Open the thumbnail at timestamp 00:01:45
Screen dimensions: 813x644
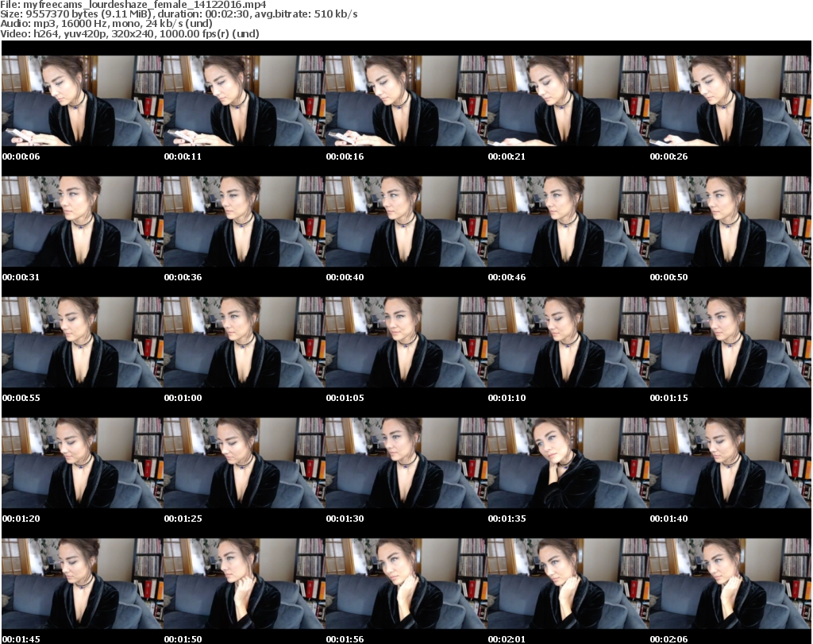point(83,584)
